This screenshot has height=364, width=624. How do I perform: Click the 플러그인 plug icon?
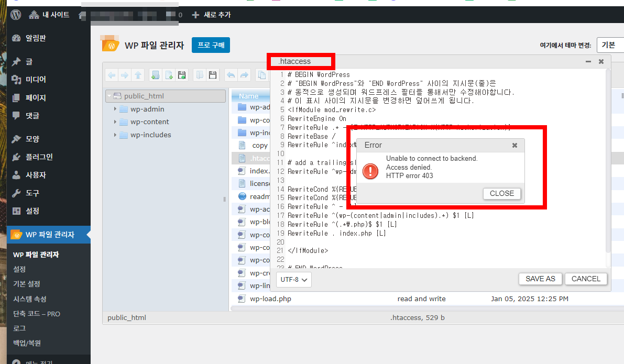pos(16,157)
